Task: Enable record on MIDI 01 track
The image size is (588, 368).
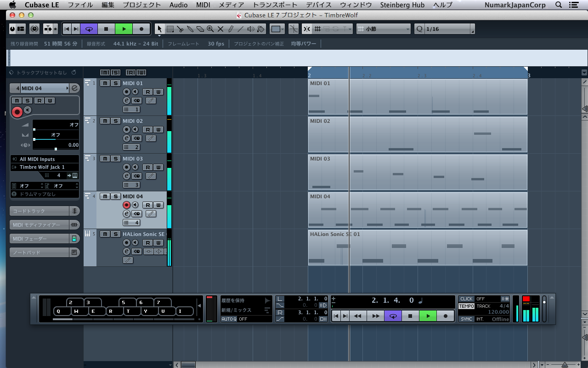Action: click(x=126, y=92)
